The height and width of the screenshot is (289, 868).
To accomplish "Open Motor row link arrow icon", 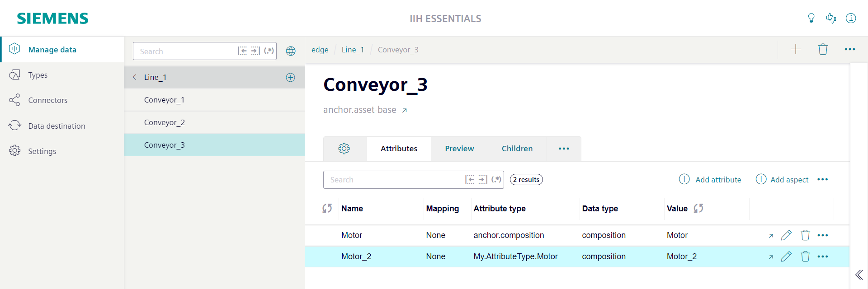I will click(x=771, y=236).
